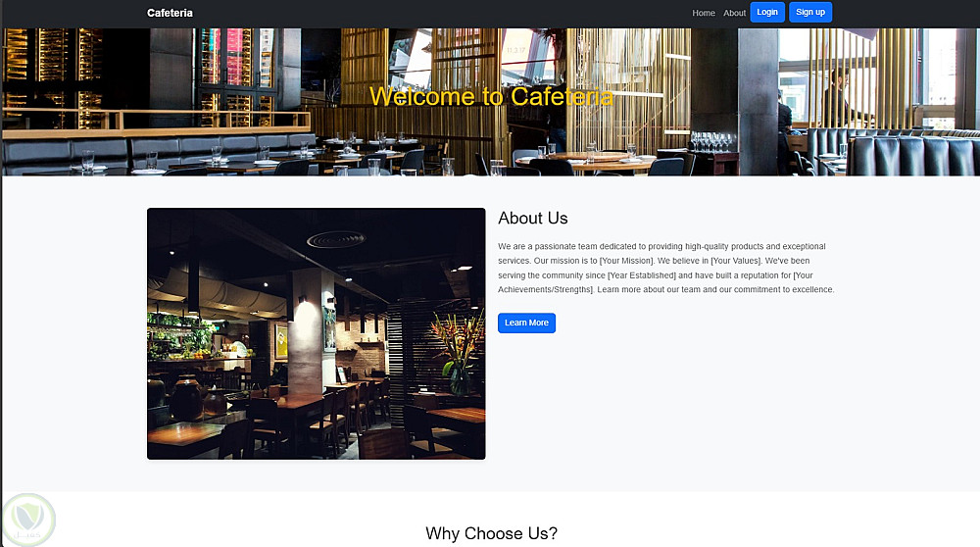
Task: Open the Sign up button
Action: 810,12
